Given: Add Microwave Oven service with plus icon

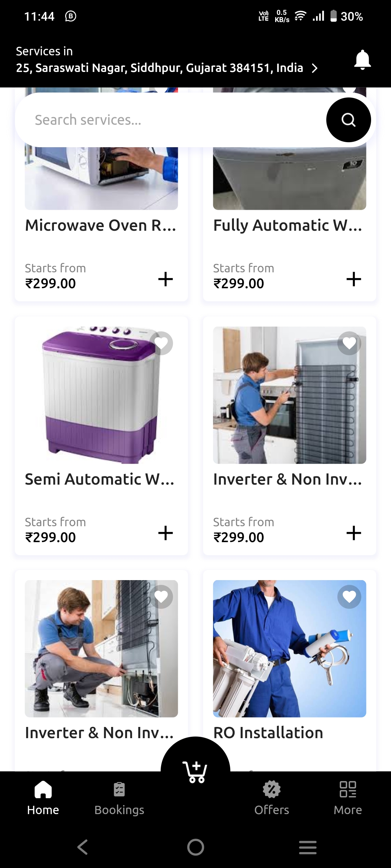Looking at the screenshot, I should 165,279.
